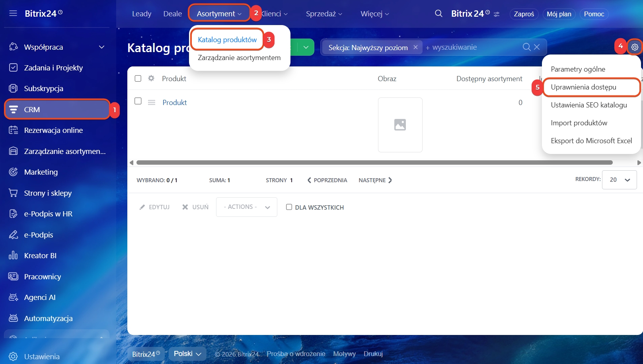Open the Produkt link in table

click(x=174, y=103)
